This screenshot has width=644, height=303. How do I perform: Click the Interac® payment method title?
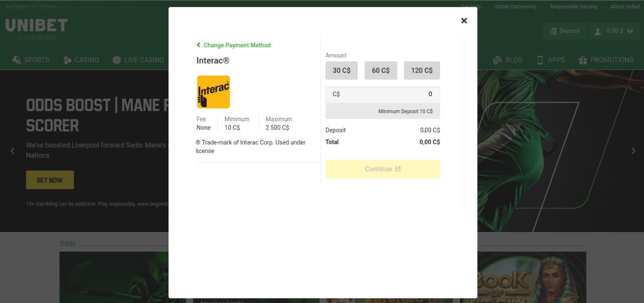tap(213, 60)
